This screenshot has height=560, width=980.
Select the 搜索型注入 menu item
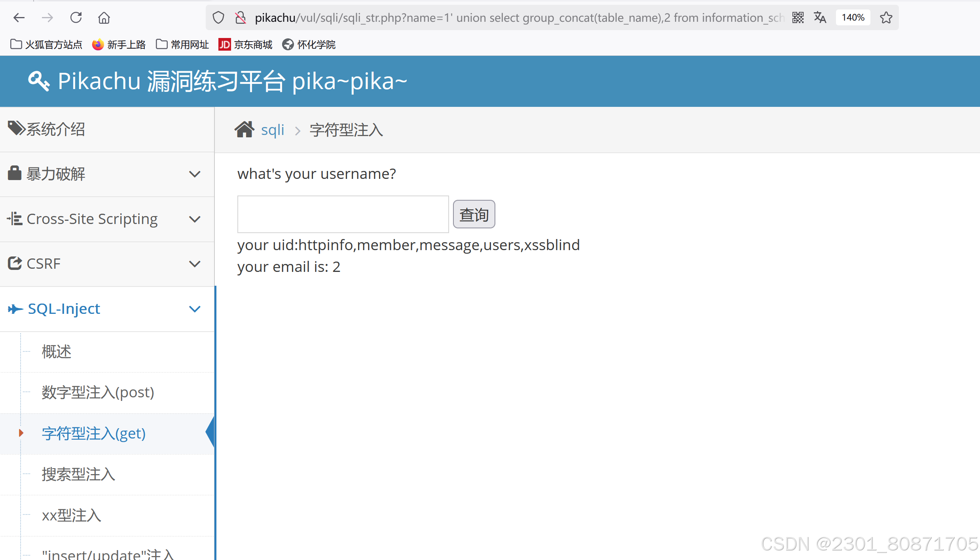[x=78, y=474]
